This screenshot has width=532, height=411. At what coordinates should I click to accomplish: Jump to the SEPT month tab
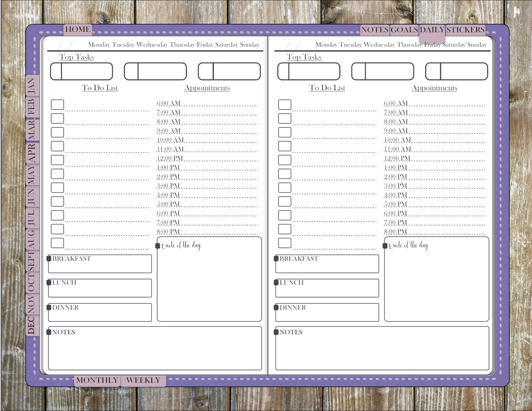point(32,261)
